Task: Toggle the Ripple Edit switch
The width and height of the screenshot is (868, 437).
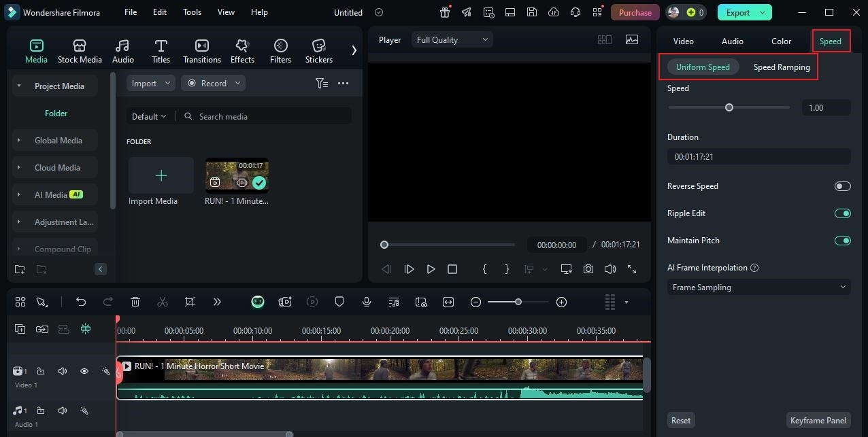Action: click(x=842, y=213)
